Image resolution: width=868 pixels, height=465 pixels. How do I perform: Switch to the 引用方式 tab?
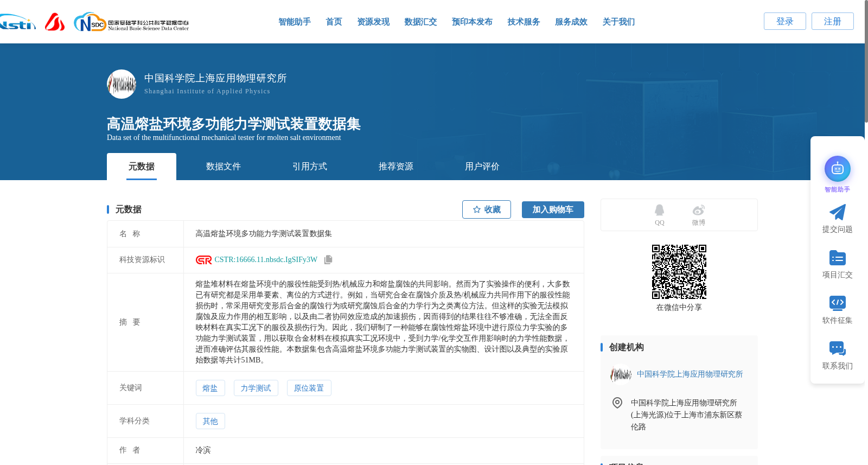click(x=310, y=167)
